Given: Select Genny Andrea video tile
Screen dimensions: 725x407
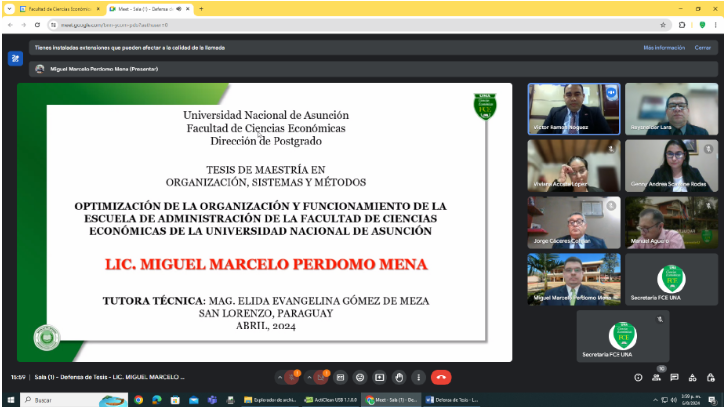Looking at the screenshot, I should (671, 166).
